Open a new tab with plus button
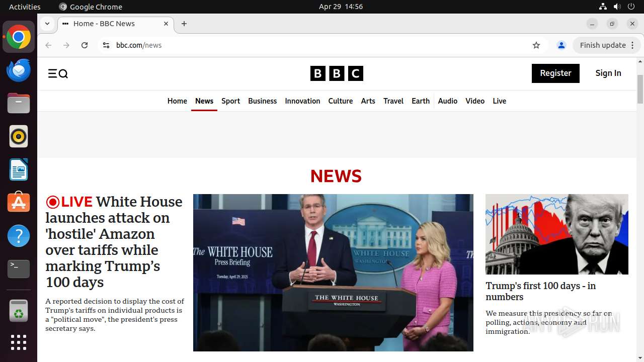The image size is (644, 362). coord(184,24)
